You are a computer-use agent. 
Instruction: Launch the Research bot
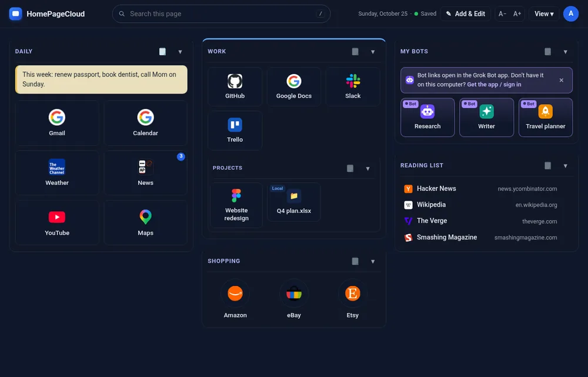point(427,118)
